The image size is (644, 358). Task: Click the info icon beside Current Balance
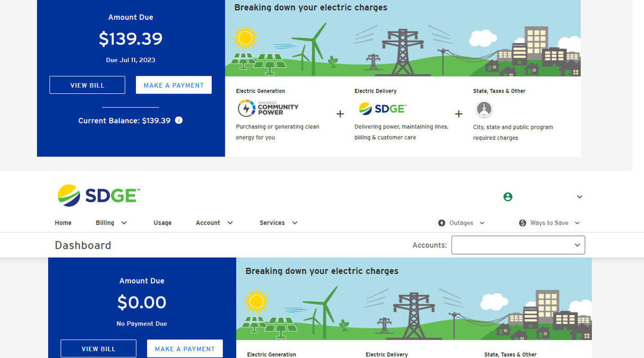coord(179,121)
